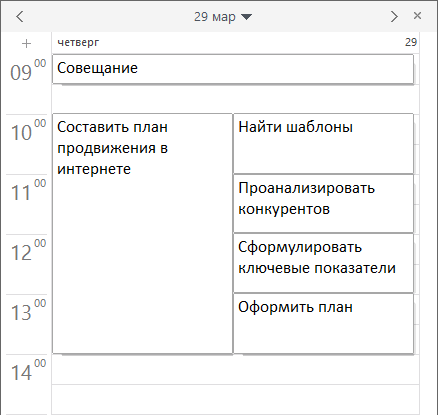Click the day number 29 in header
The width and height of the screenshot is (438, 415).
tap(411, 42)
